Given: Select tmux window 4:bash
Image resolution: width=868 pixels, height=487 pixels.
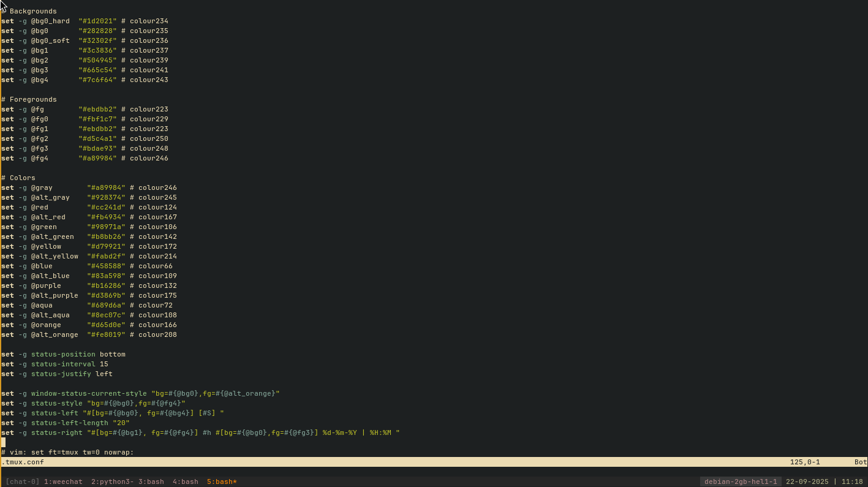Looking at the screenshot, I should click(185, 482).
